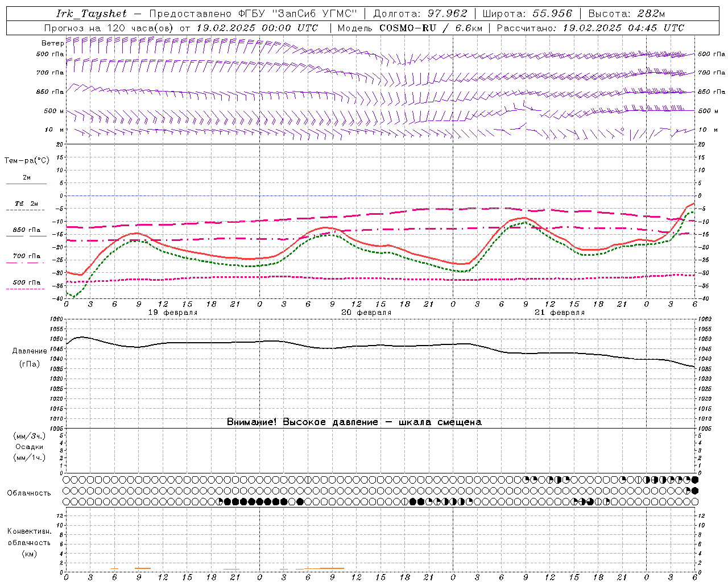Click the last filled circle in top cloudiness row

[694, 480]
